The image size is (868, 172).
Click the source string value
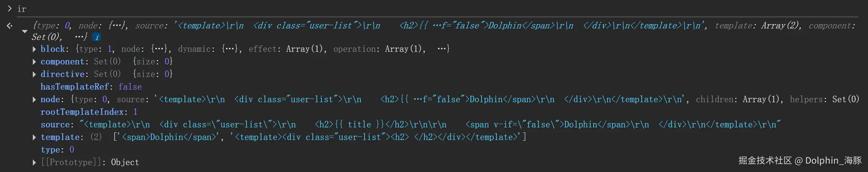[430, 125]
